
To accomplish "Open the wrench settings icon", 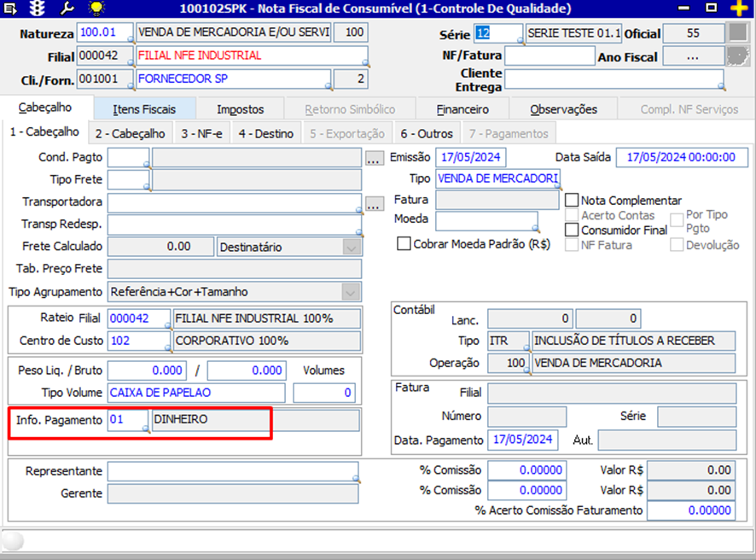I will (x=67, y=9).
